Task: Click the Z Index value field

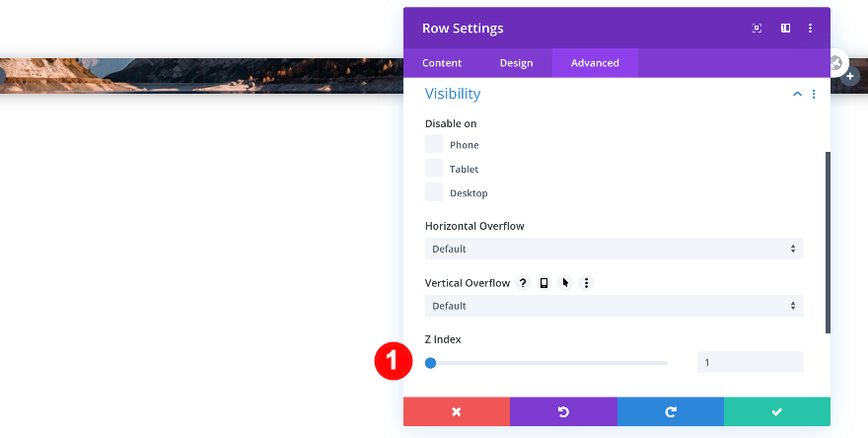Action: 749,363
